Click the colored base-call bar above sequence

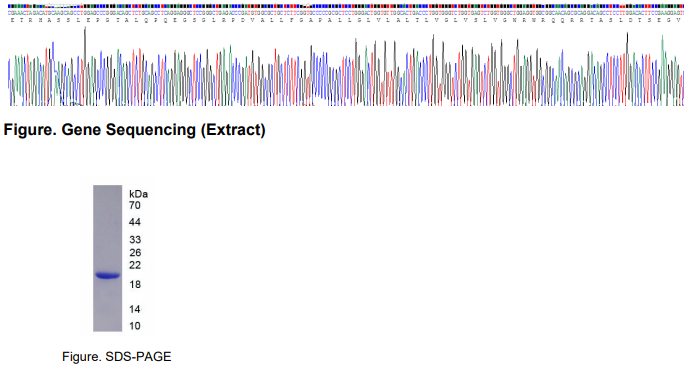tap(346, 6)
